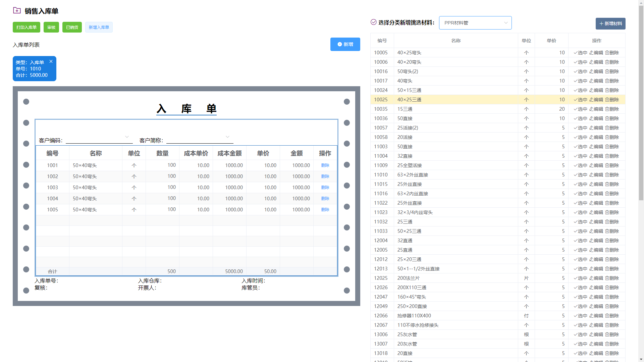Screen dimensions: 644x362
Task: Click 新增材料 plus button
Action: (x=610, y=23)
